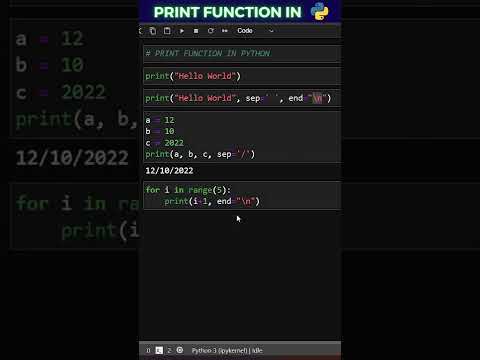Image resolution: width=480 pixels, height=360 pixels.
Task: Click the terminal count icon in status bar
Action: [x=159, y=350]
